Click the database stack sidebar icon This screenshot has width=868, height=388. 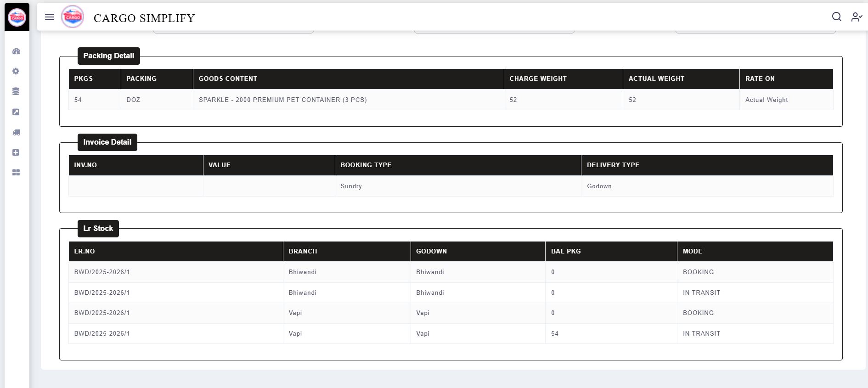pyautogui.click(x=16, y=91)
